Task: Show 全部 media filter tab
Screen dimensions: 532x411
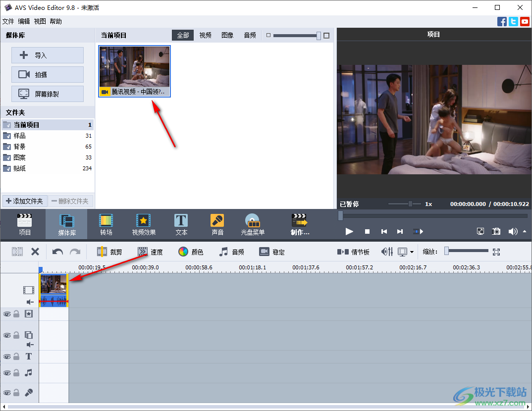Action: (x=183, y=35)
